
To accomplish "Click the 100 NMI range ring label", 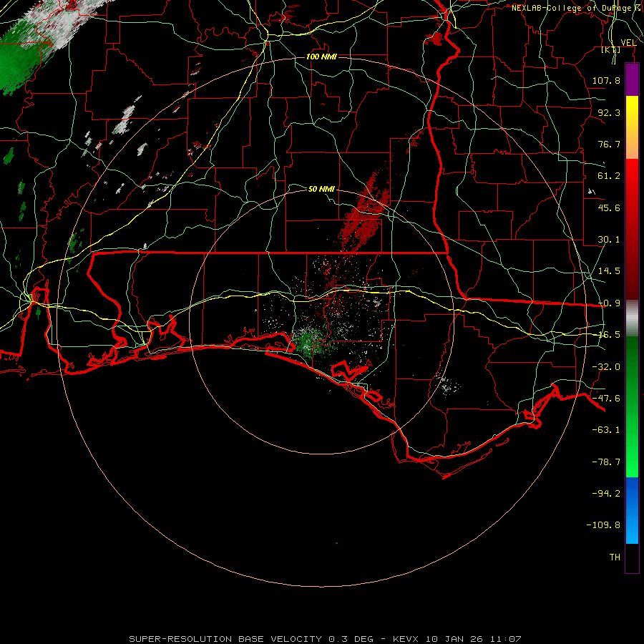I will (x=321, y=57).
